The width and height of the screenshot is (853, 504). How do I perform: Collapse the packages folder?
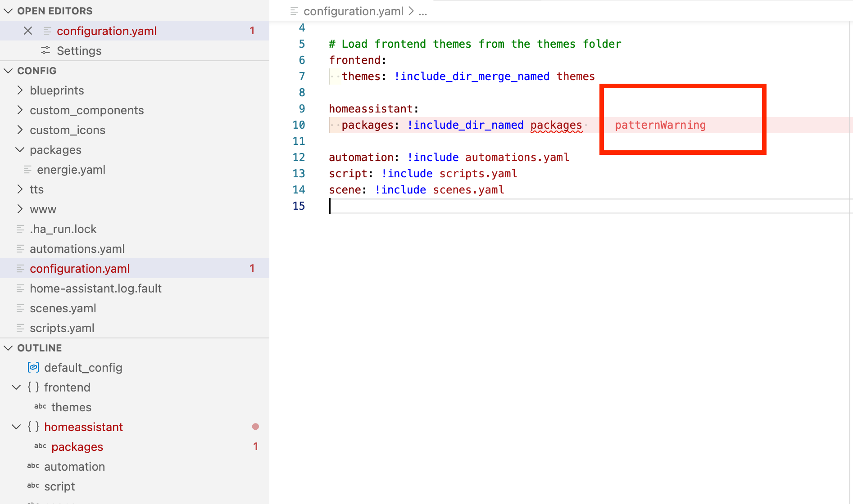click(20, 150)
